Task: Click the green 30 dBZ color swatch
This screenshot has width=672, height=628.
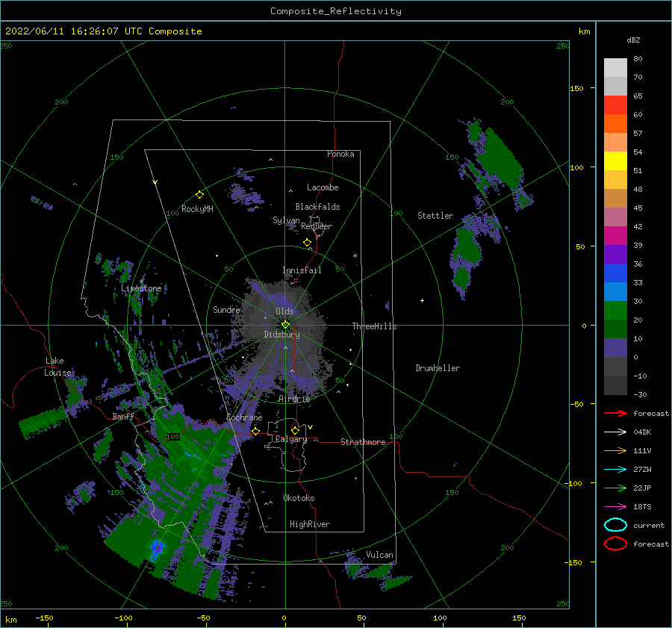Action: pyautogui.click(x=615, y=310)
